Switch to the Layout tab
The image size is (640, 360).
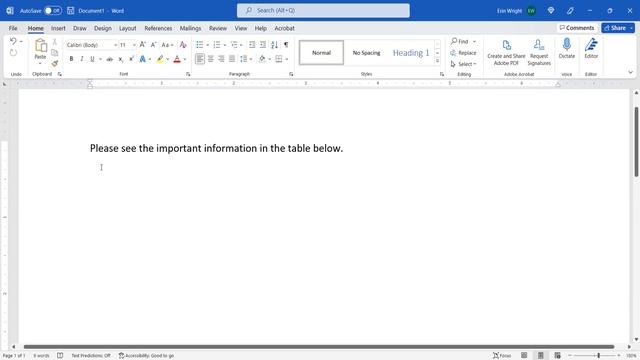[x=127, y=28]
